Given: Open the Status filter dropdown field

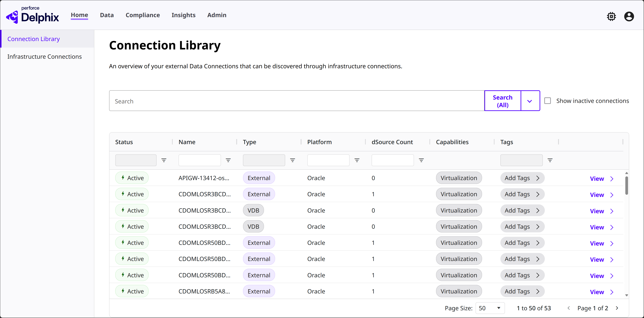Looking at the screenshot, I should pos(136,160).
